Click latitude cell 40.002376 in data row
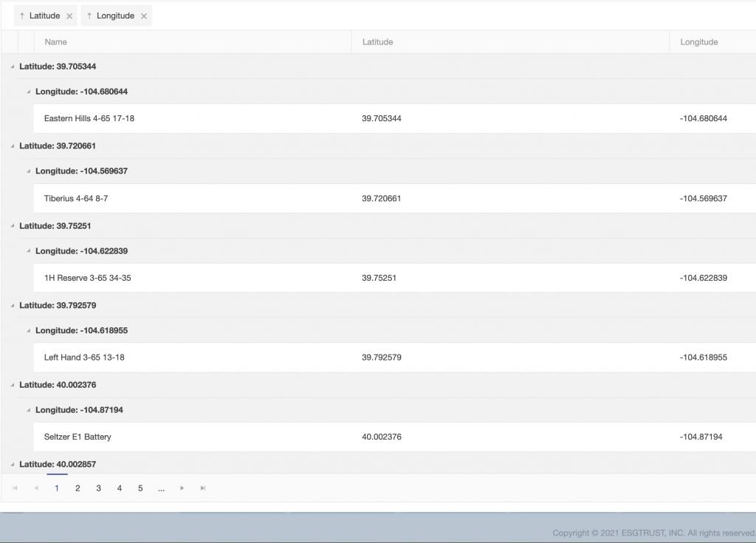756x543 pixels. pos(382,437)
